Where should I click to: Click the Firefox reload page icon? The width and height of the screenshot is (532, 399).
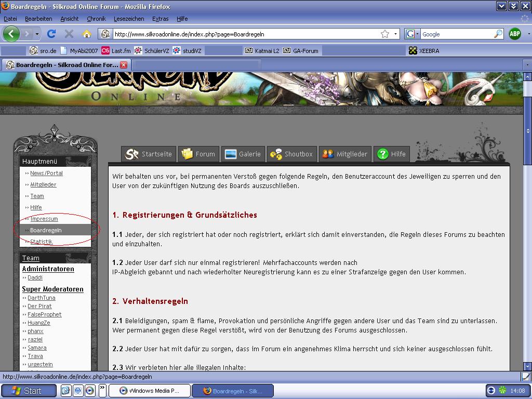click(x=51, y=34)
